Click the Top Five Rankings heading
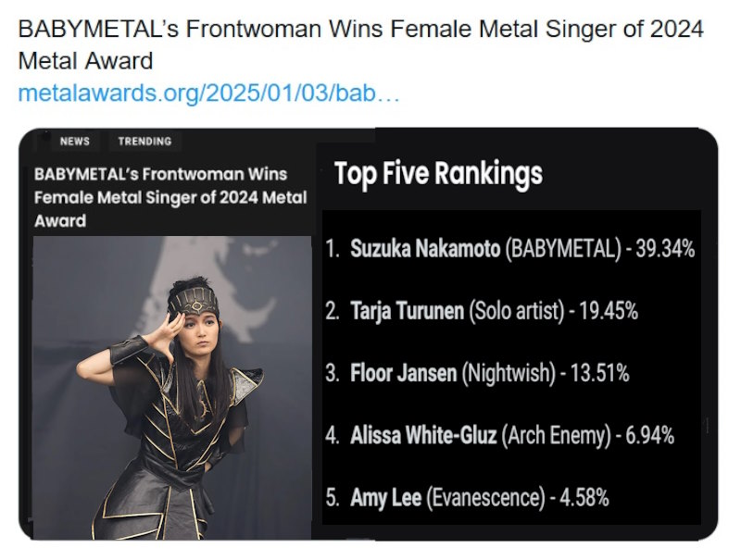This screenshot has width=741, height=560. [438, 174]
